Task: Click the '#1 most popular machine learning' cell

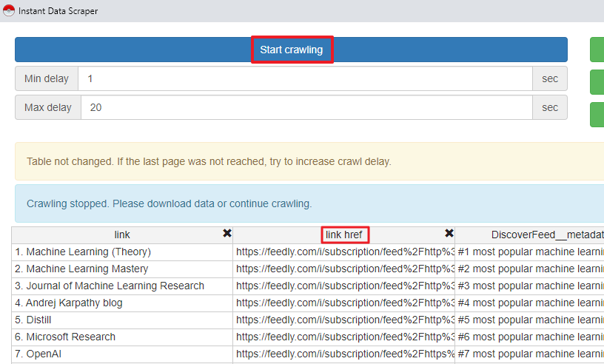Action: point(530,252)
